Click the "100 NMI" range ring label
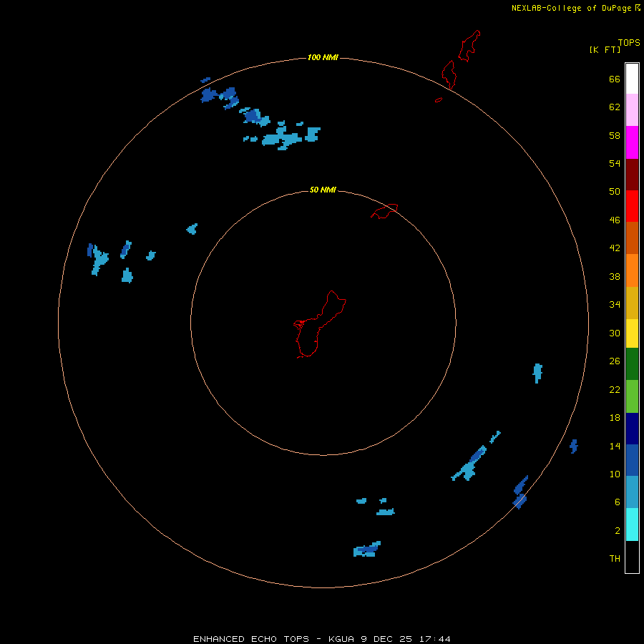This screenshot has height=644, width=644. 323,57
